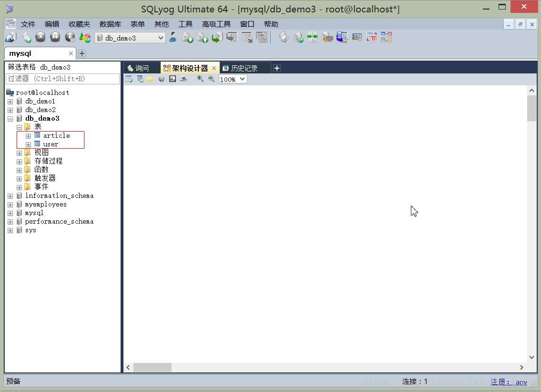Click the round refresh icon in designer toolbar

click(162, 79)
